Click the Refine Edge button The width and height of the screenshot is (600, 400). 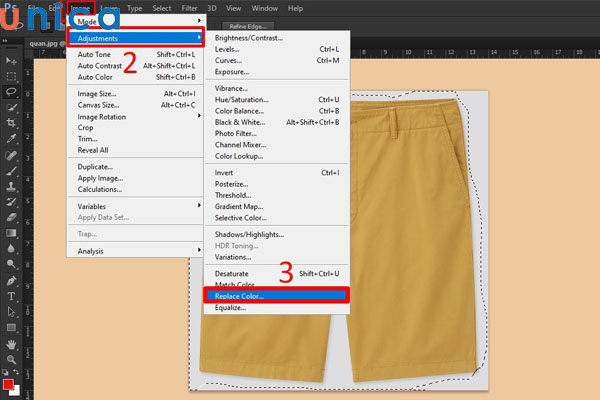coord(246,25)
